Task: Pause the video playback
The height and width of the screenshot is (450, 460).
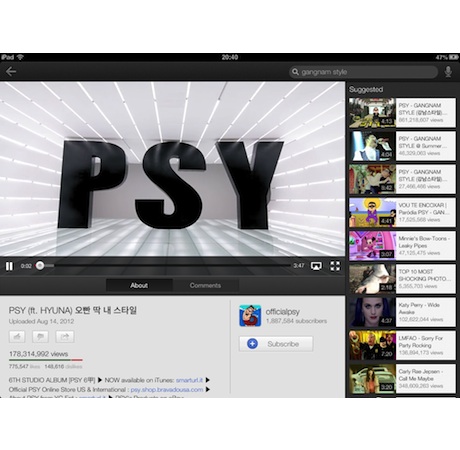Action: click(x=9, y=266)
